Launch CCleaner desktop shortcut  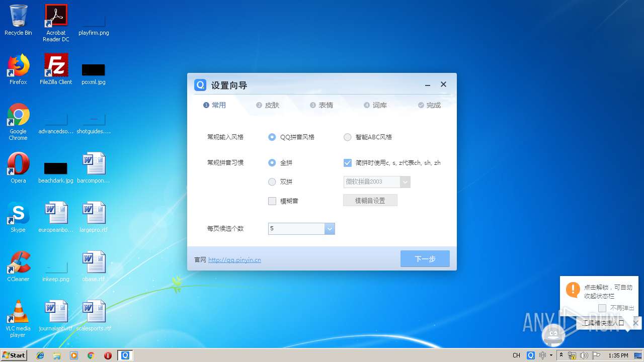[18, 266]
